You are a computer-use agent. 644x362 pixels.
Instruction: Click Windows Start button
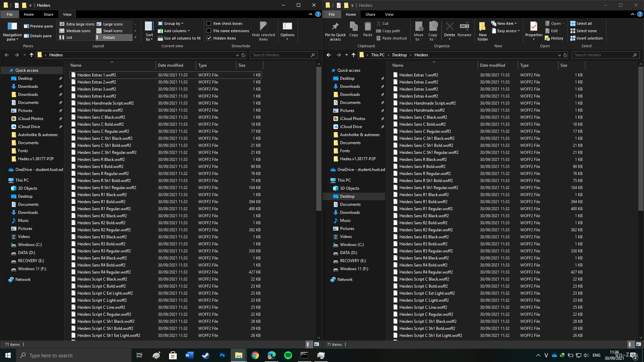(8, 355)
